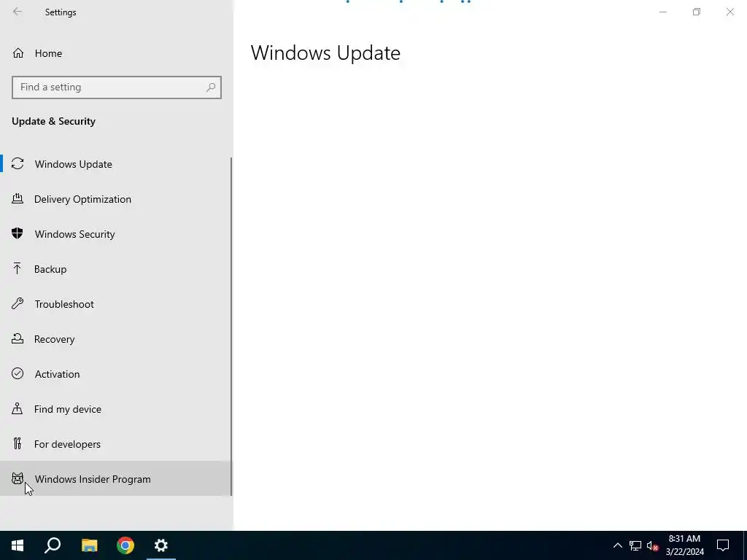Open Windows Security page
This screenshot has height=560, width=747.
click(116, 234)
